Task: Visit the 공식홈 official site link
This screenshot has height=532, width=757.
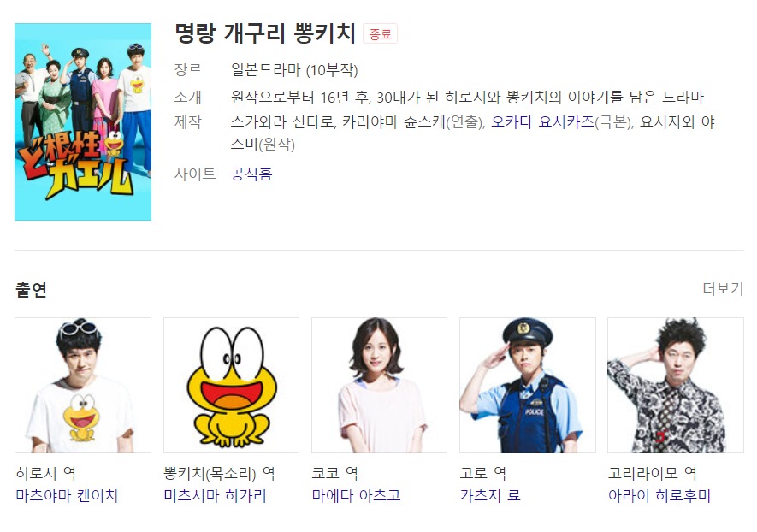Action: pyautogui.click(x=251, y=174)
